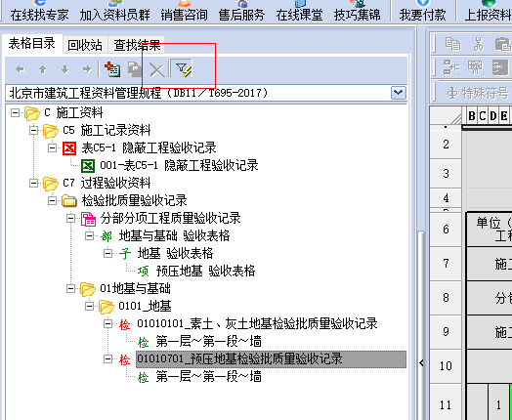Select 001-表C5-1 隐蔽工程验收记录 item
The height and width of the screenshot is (420, 512).
[179, 165]
